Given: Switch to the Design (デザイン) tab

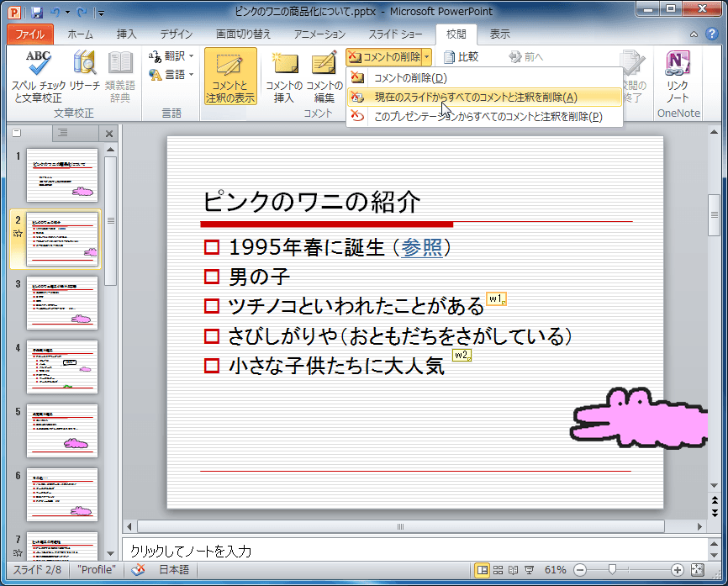Looking at the screenshot, I should [176, 34].
